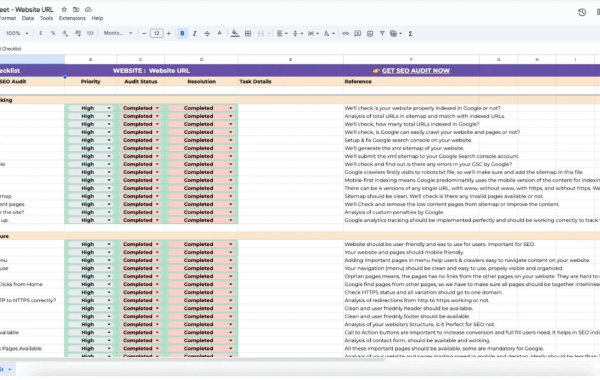Screen dimensions: 600x380
Task: Open text rotation options
Action: click(329, 33)
